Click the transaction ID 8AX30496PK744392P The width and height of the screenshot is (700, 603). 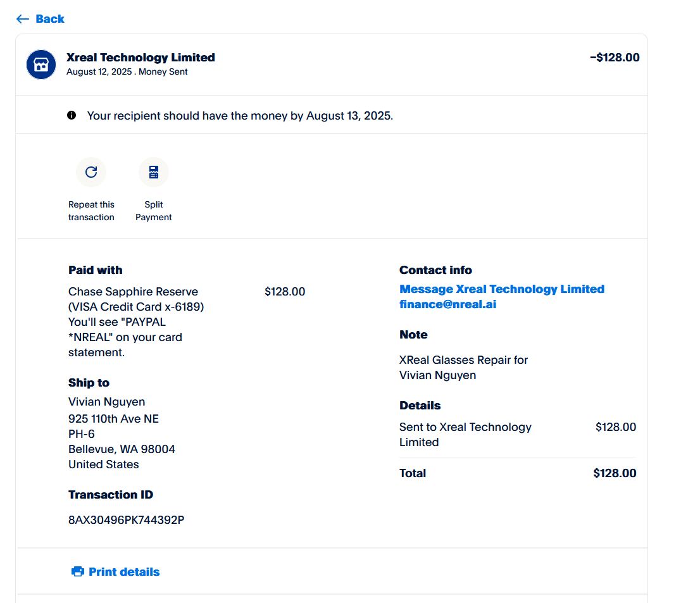(126, 520)
